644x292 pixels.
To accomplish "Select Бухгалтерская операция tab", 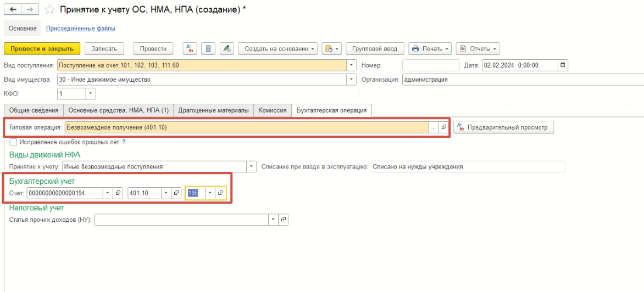I will coord(332,110).
